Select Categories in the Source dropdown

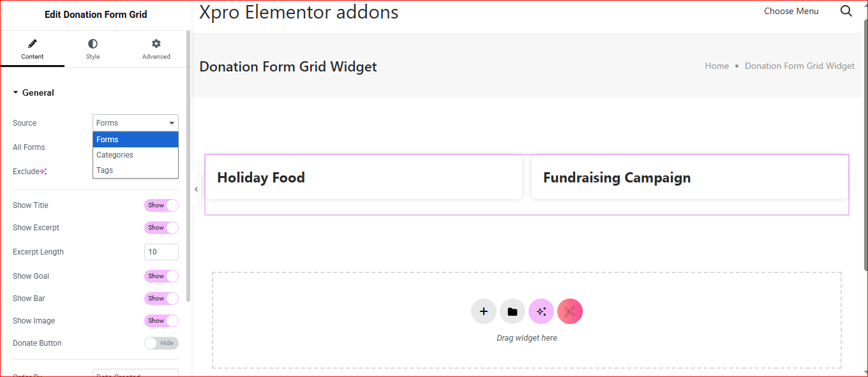(x=115, y=155)
